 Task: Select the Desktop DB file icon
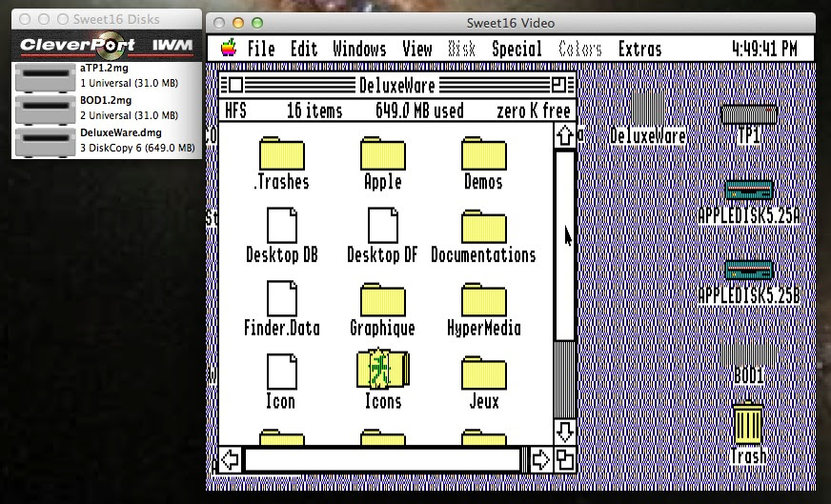[281, 225]
